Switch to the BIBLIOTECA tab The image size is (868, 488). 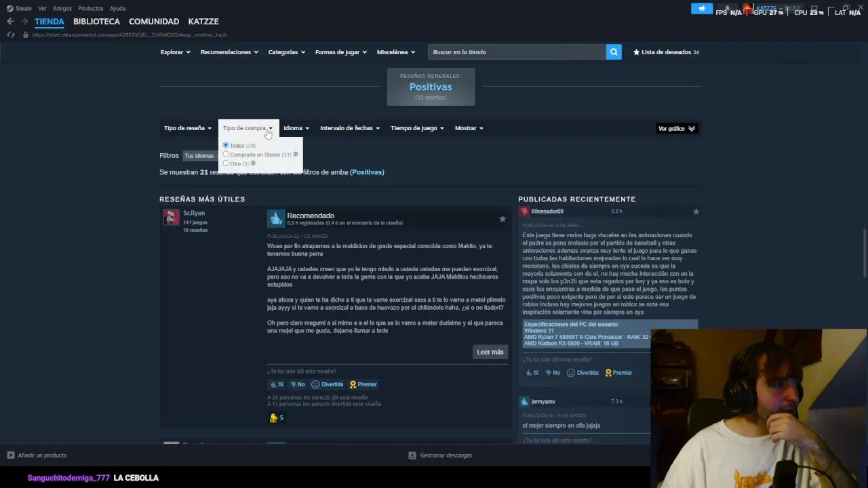click(96, 22)
